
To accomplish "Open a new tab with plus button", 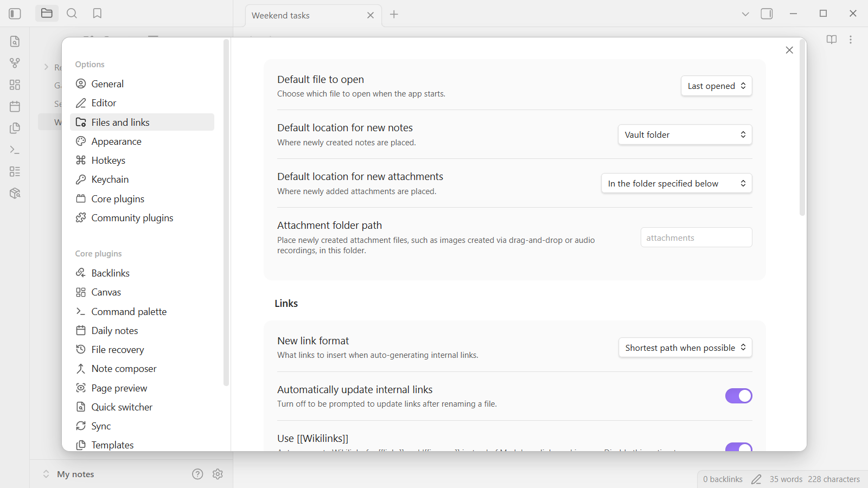I will coord(394,15).
